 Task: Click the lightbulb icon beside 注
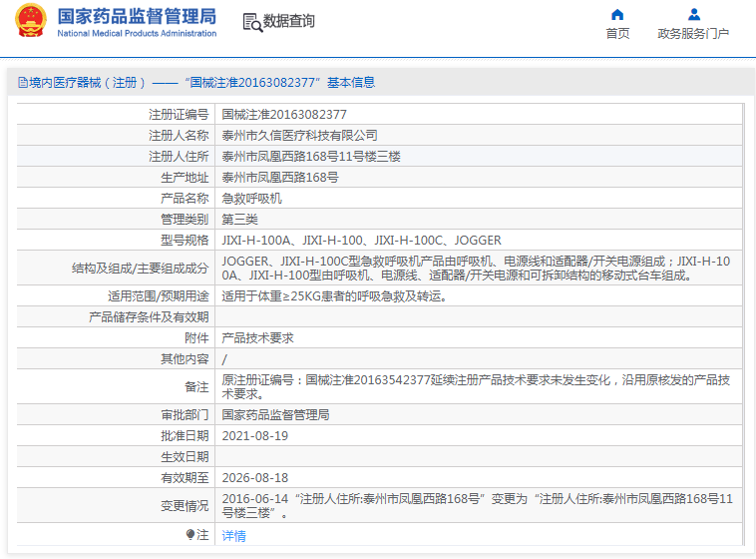point(190,534)
